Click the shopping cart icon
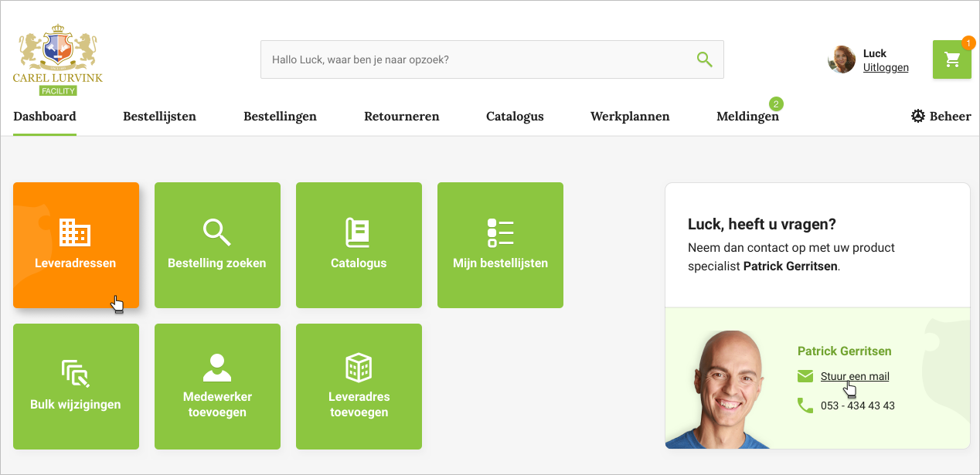Viewport: 980px width, 475px height. coord(951,59)
